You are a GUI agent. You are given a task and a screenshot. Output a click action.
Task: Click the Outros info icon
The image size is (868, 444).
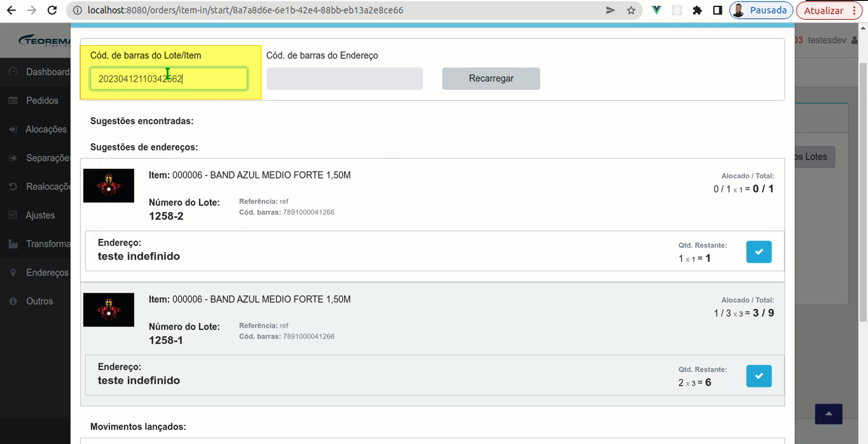pyautogui.click(x=13, y=301)
